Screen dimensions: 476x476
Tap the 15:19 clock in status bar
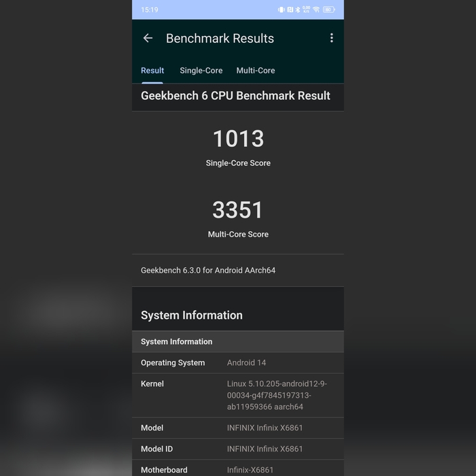pyautogui.click(x=150, y=10)
